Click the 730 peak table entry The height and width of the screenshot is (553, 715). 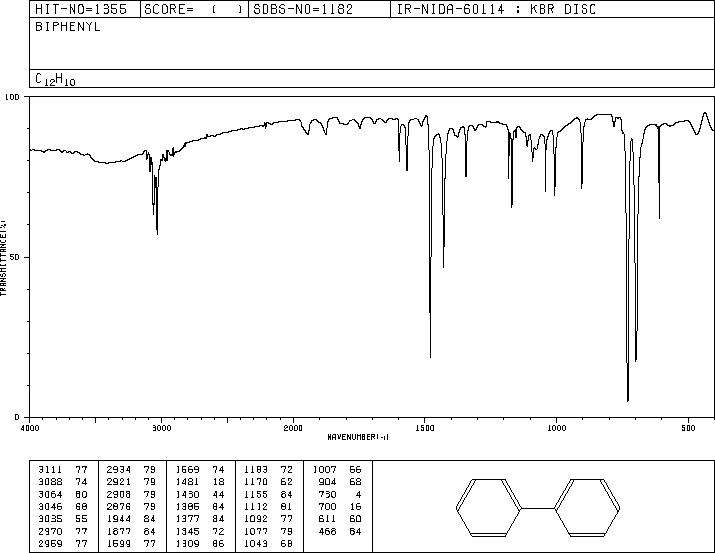click(340, 495)
